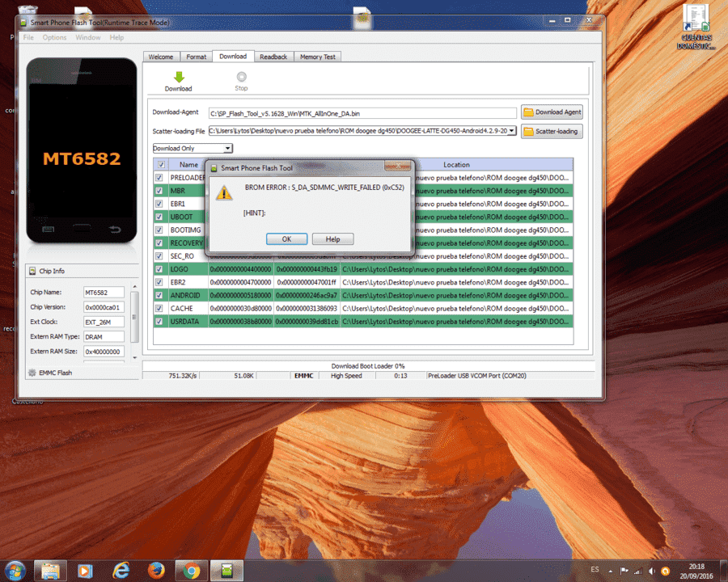Uncheck the LOGO row checkbox

click(x=159, y=269)
